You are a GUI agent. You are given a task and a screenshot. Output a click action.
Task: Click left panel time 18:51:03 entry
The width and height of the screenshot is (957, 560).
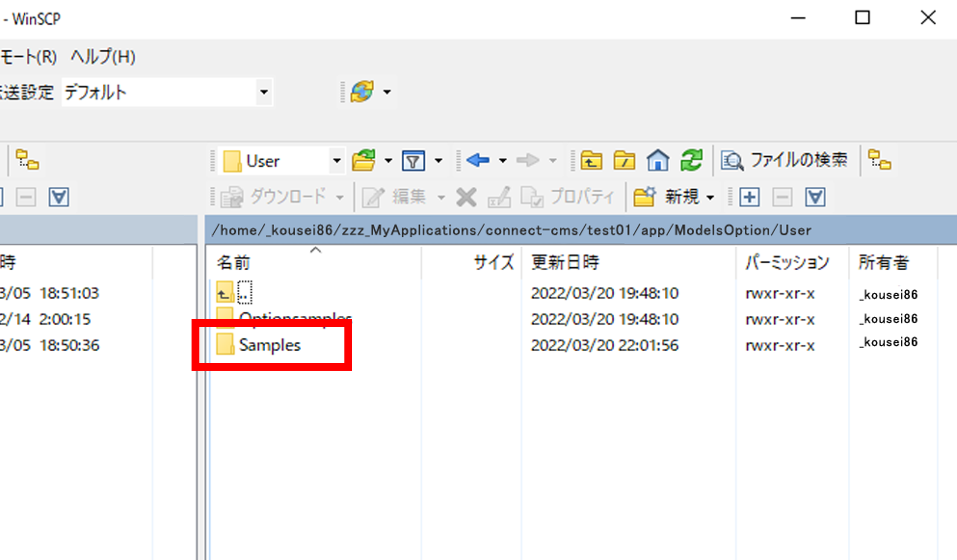pyautogui.click(x=69, y=293)
